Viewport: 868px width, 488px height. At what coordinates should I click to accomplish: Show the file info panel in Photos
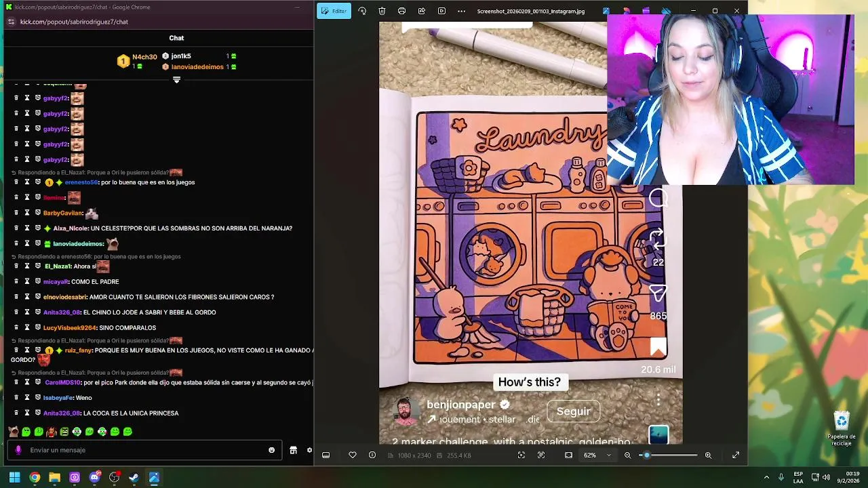(372, 455)
